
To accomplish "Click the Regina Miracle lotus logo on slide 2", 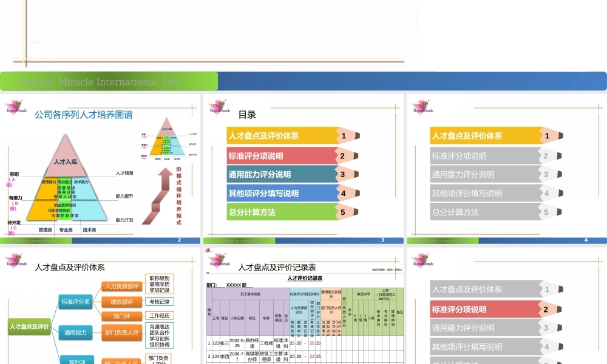I will (16, 108).
